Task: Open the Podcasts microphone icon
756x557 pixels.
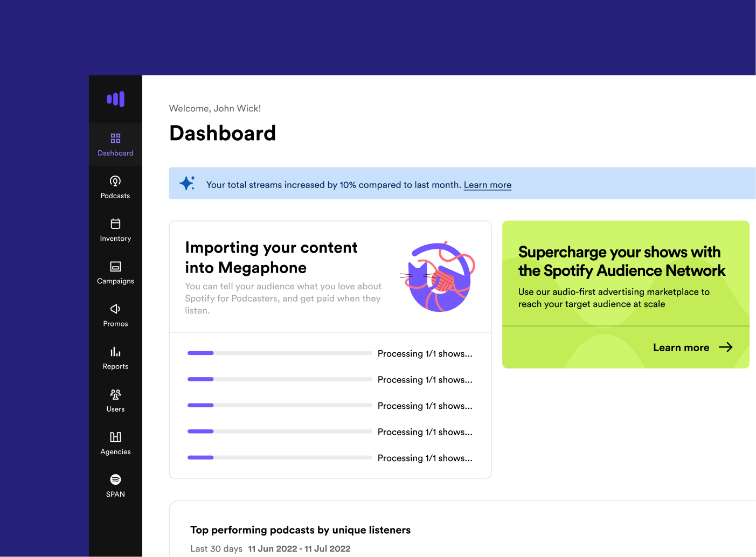Action: 115,181
